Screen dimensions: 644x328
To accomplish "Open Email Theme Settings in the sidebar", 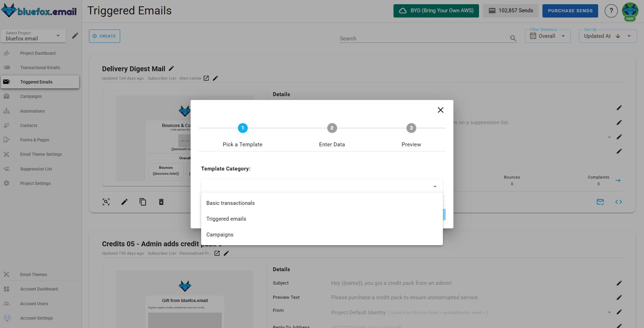I will 41,154.
